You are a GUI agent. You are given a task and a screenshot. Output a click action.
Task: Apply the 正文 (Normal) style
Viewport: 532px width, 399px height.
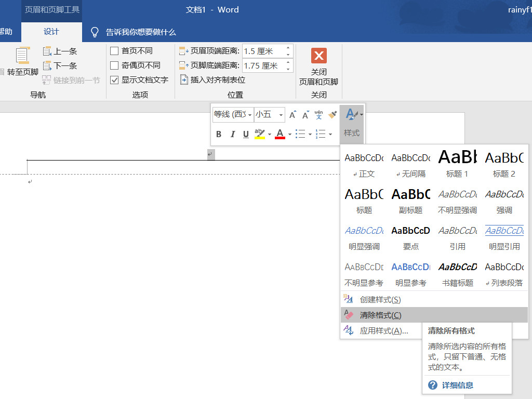pyautogui.click(x=364, y=165)
